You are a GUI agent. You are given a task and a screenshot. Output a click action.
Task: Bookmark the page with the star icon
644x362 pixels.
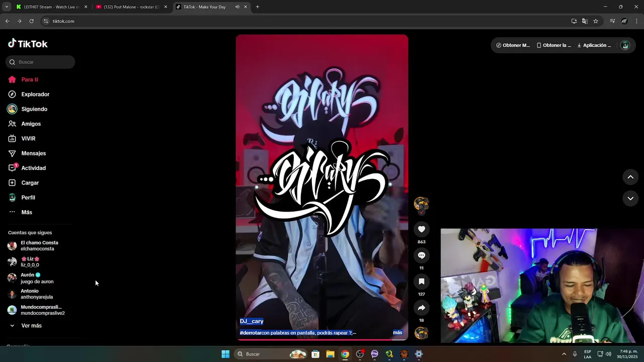596,21
